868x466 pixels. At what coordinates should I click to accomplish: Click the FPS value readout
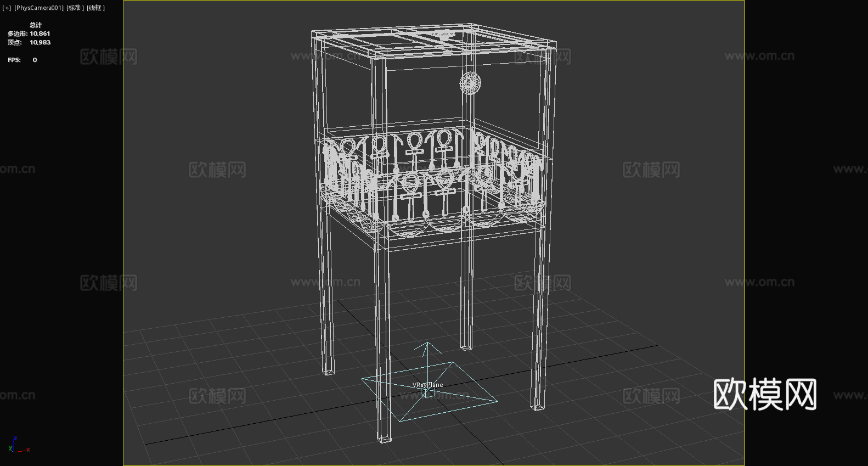pyautogui.click(x=35, y=60)
